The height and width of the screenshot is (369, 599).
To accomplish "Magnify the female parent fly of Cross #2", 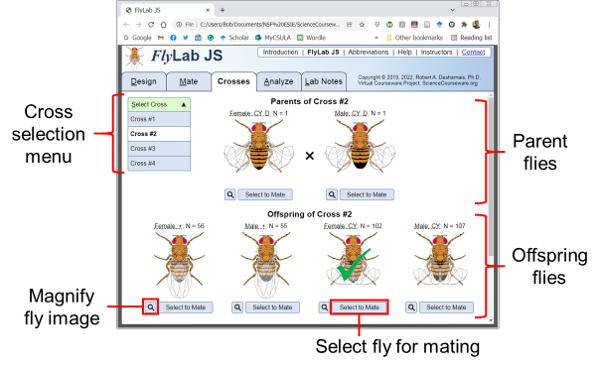I will click(230, 194).
